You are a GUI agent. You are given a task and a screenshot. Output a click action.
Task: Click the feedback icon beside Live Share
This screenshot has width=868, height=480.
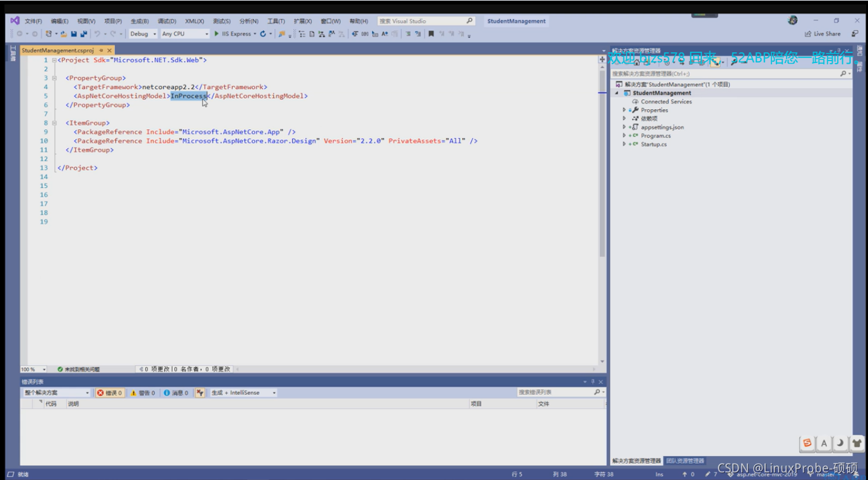pos(855,34)
